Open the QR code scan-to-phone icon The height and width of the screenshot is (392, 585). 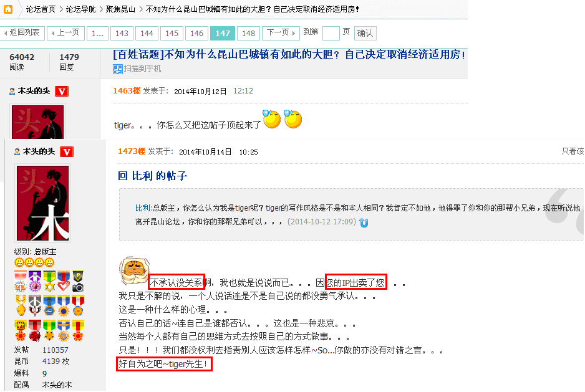pyautogui.click(x=118, y=69)
